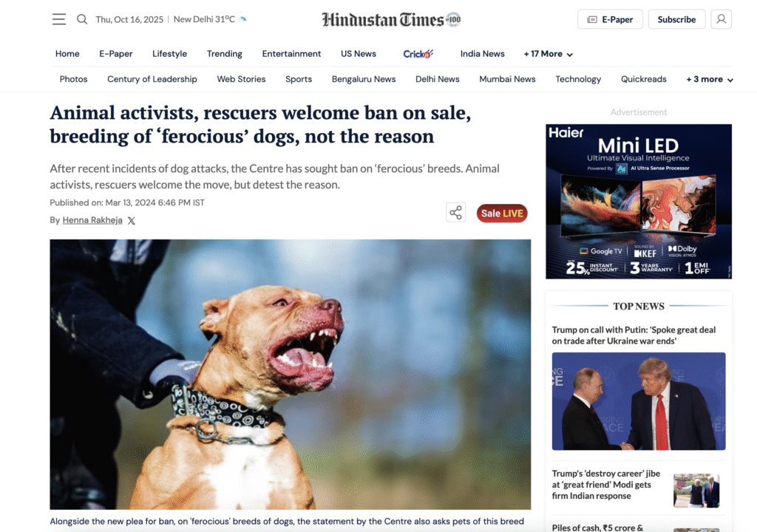Screen dimensions: 757x532
Task: Go to India News section
Action: click(x=482, y=54)
